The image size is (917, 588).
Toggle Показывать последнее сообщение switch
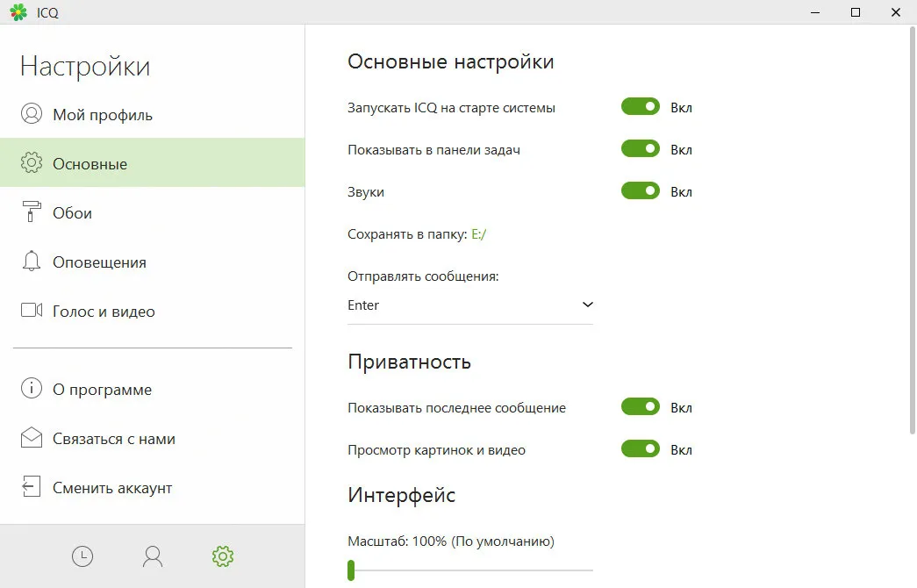pyautogui.click(x=641, y=406)
